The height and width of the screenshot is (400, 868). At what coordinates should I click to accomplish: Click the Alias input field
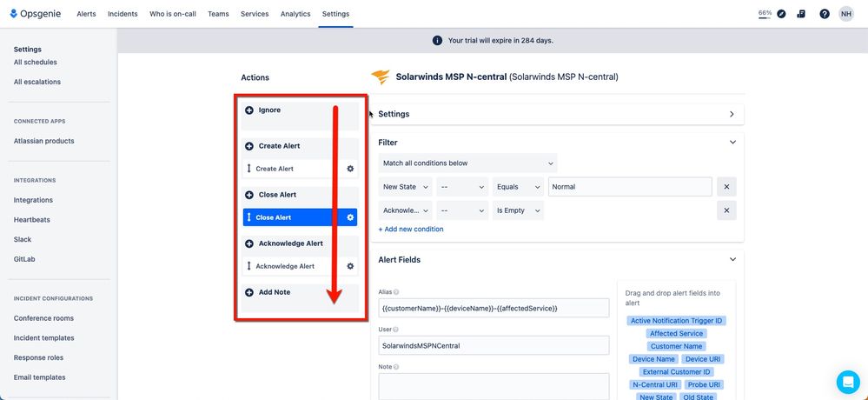pyautogui.click(x=494, y=308)
